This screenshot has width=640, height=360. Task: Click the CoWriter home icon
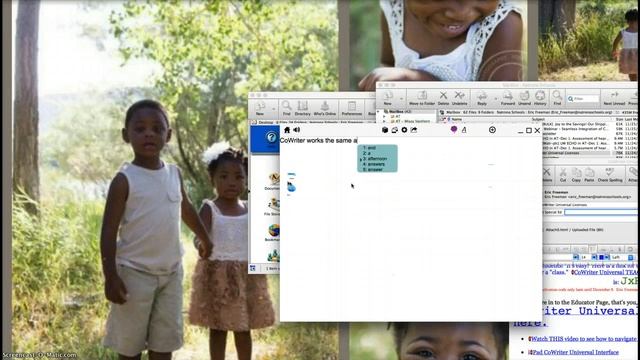tap(287, 130)
